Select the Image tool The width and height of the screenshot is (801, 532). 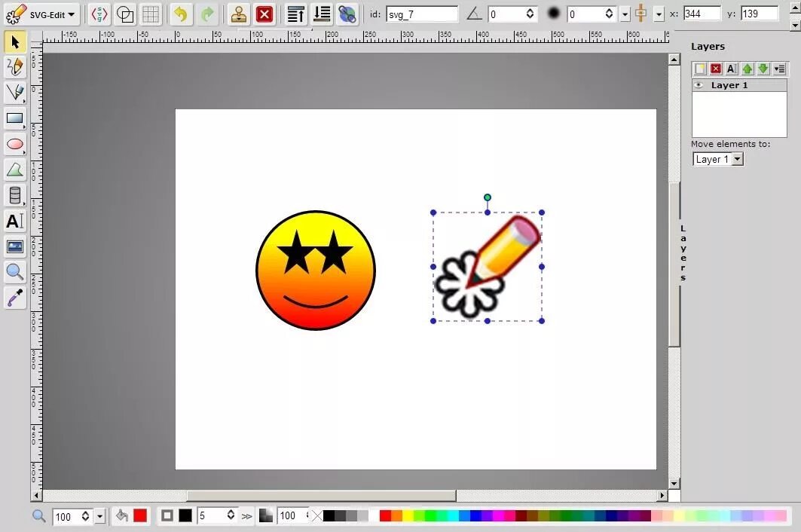pyautogui.click(x=15, y=247)
